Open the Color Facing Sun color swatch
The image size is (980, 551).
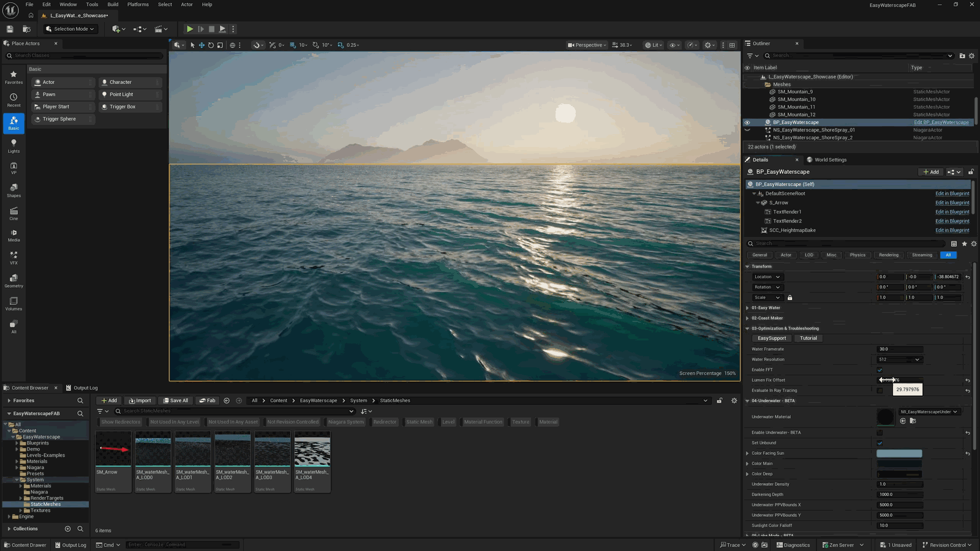(x=899, y=454)
